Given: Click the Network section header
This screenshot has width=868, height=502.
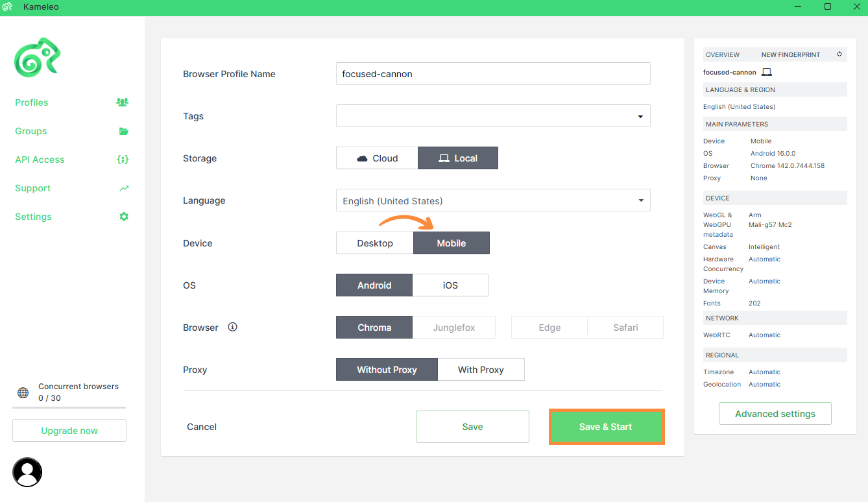Looking at the screenshot, I should click(775, 318).
